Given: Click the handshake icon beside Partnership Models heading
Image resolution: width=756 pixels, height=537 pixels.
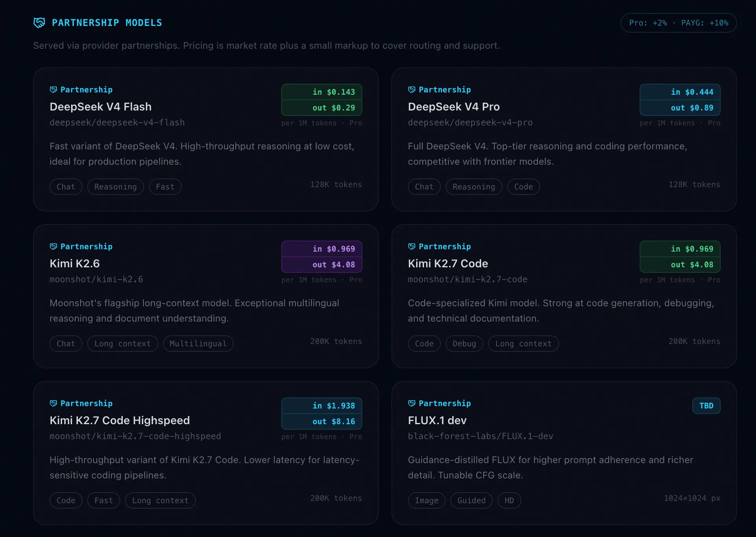Looking at the screenshot, I should click(x=39, y=23).
